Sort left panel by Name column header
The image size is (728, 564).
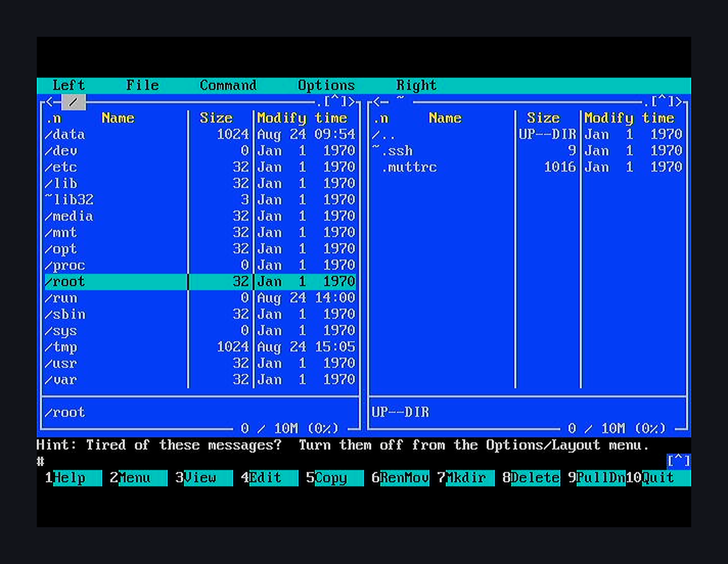click(118, 118)
